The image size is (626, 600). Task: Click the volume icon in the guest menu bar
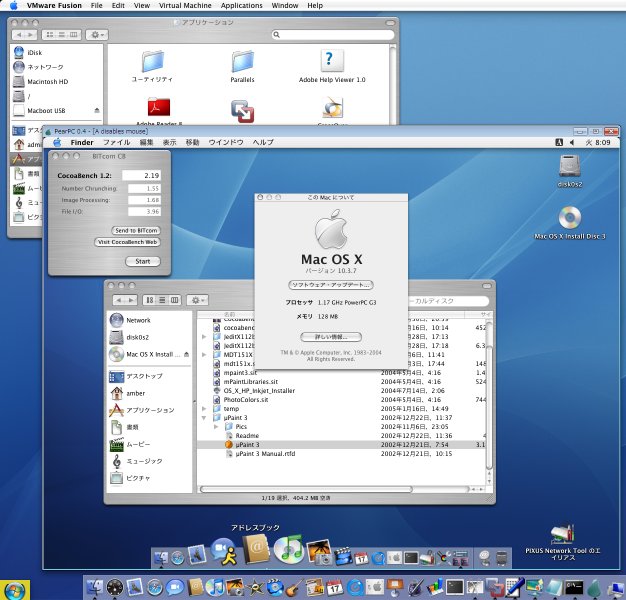(572, 143)
